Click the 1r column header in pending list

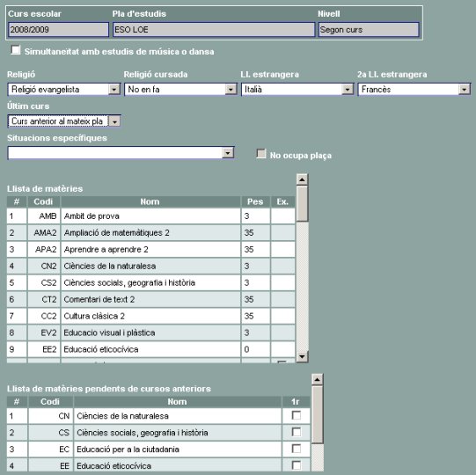click(296, 402)
